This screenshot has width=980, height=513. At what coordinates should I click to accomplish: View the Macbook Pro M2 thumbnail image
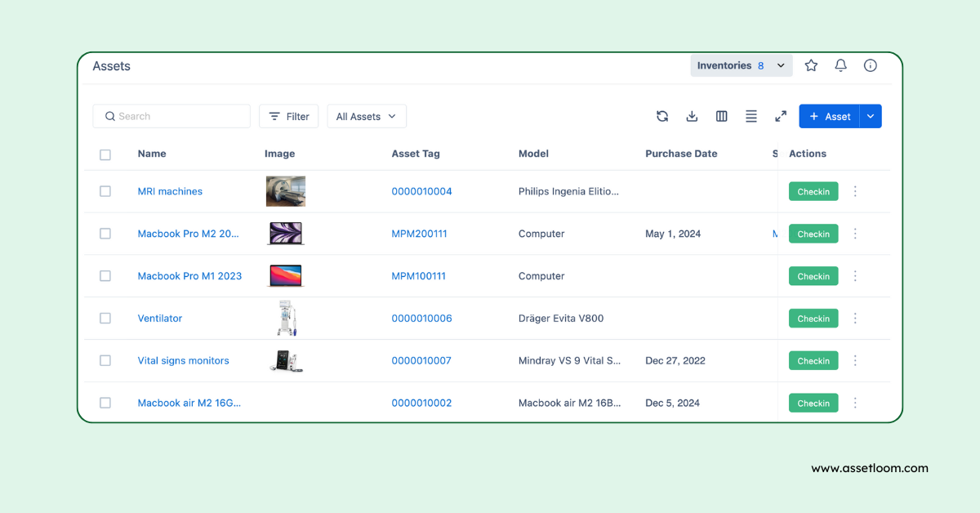286,234
